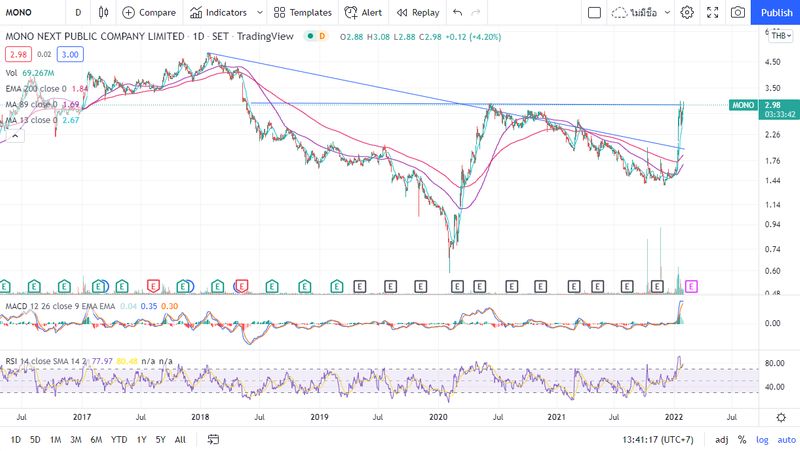Select the Vol indicator legend

(x=30, y=73)
